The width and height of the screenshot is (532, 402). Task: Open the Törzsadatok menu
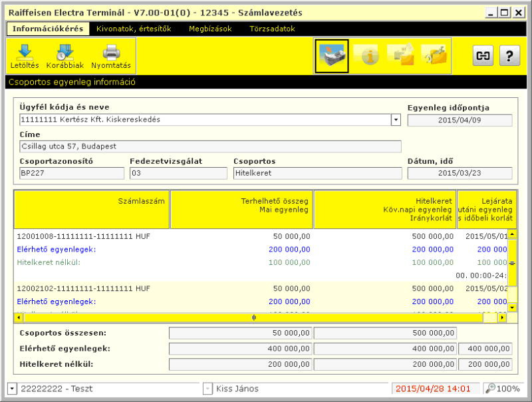pos(272,29)
